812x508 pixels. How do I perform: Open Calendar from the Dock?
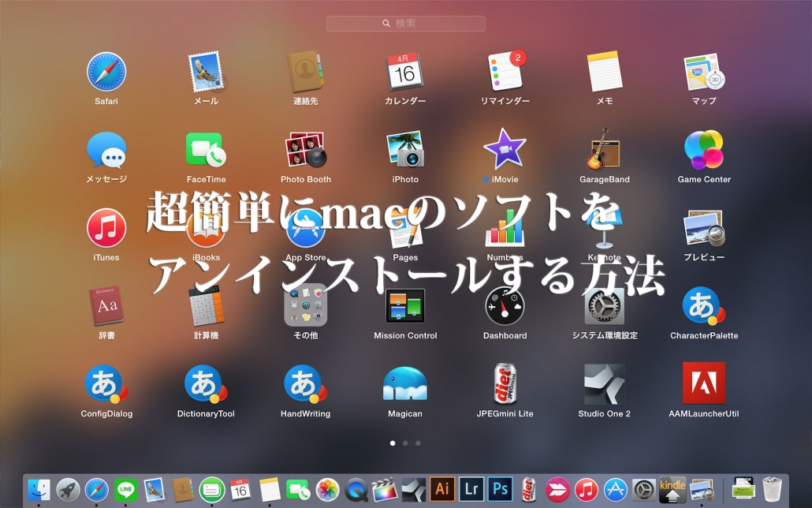(240, 489)
